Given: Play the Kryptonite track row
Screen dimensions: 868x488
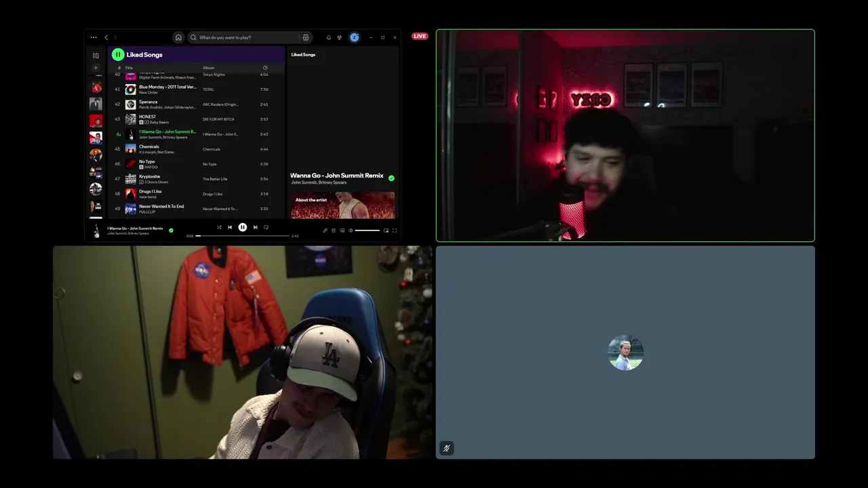Looking at the screenshot, I should tap(196, 179).
